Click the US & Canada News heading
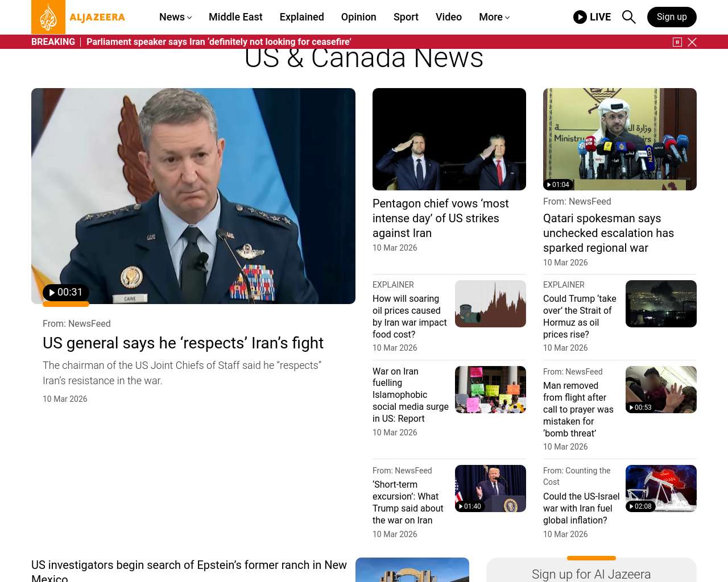The height and width of the screenshot is (582, 728). click(364, 59)
